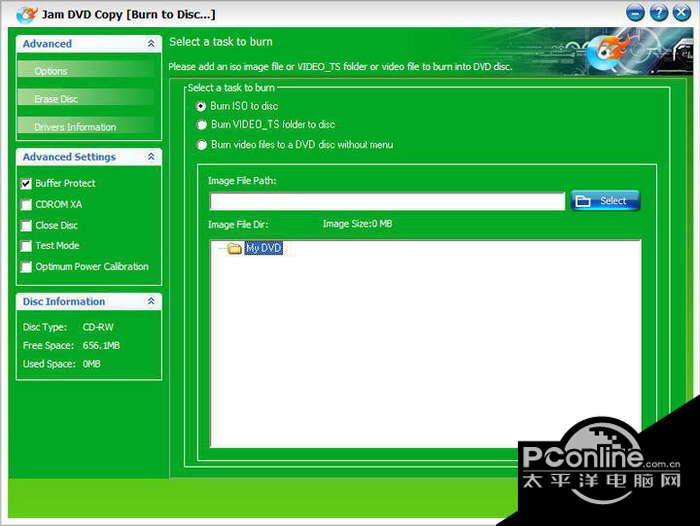Click the My DVD folder icon
700x526 pixels.
point(234,248)
